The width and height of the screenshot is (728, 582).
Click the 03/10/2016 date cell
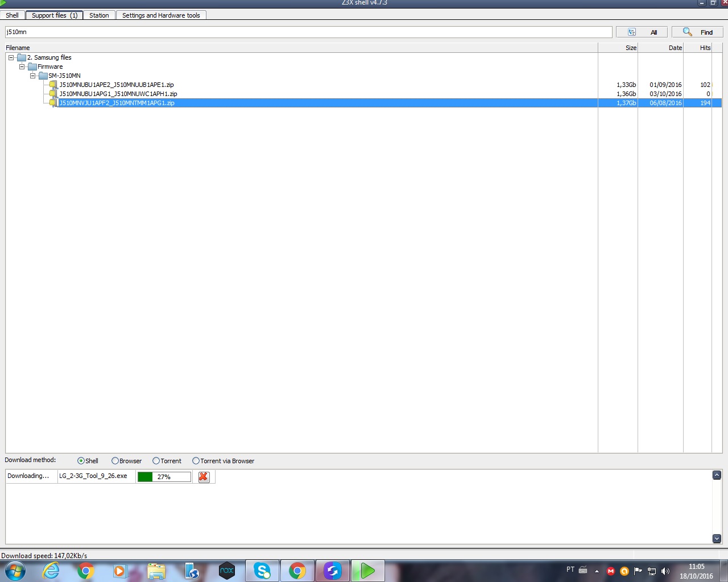pos(665,94)
